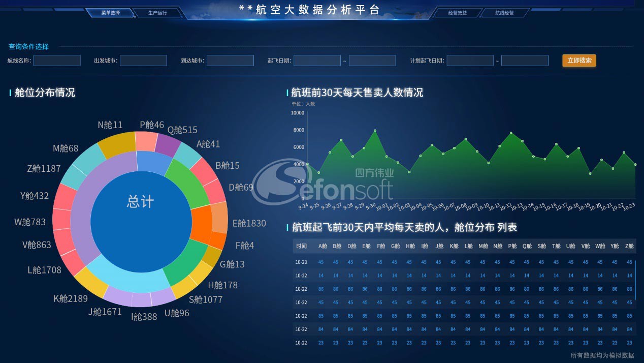Click the Z舱 column header in table

pos(629,246)
